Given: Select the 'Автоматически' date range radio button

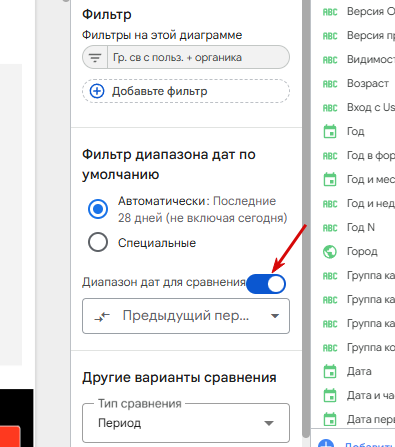Looking at the screenshot, I should (x=98, y=209).
